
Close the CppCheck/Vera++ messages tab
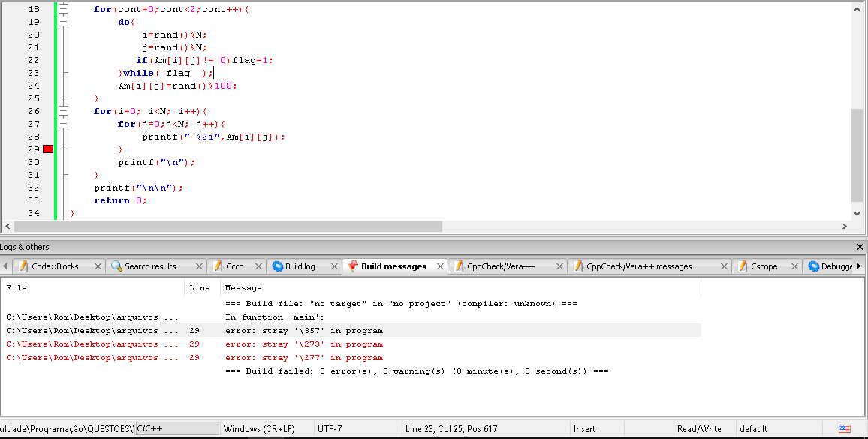click(x=724, y=266)
